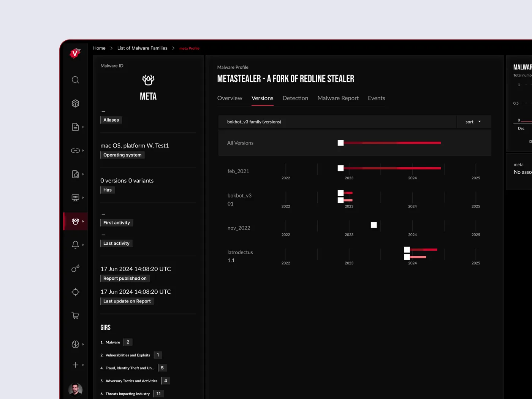532x399 pixels.
Task: Select the highlighted malware icon in sidebar
Action: coord(75,221)
